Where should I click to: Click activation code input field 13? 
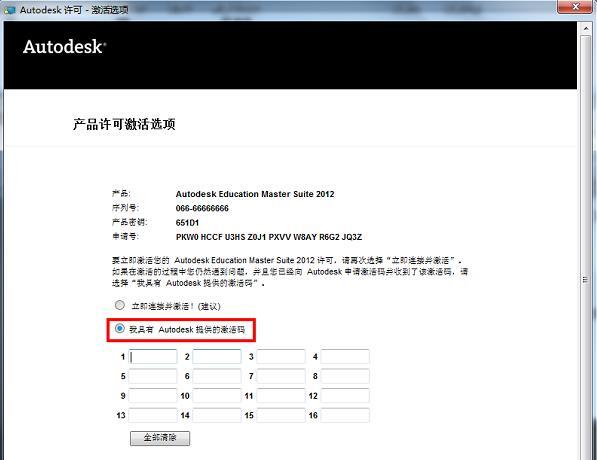click(x=153, y=415)
